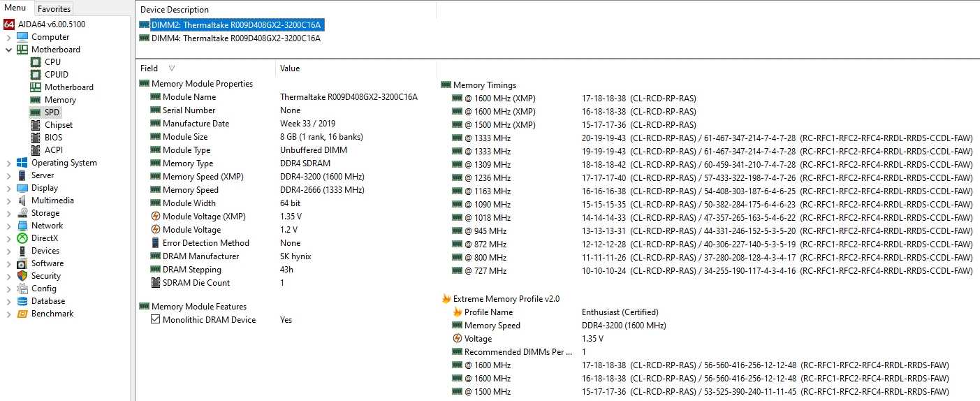
Task: Click the Database icon in sidebar
Action: coord(22,301)
